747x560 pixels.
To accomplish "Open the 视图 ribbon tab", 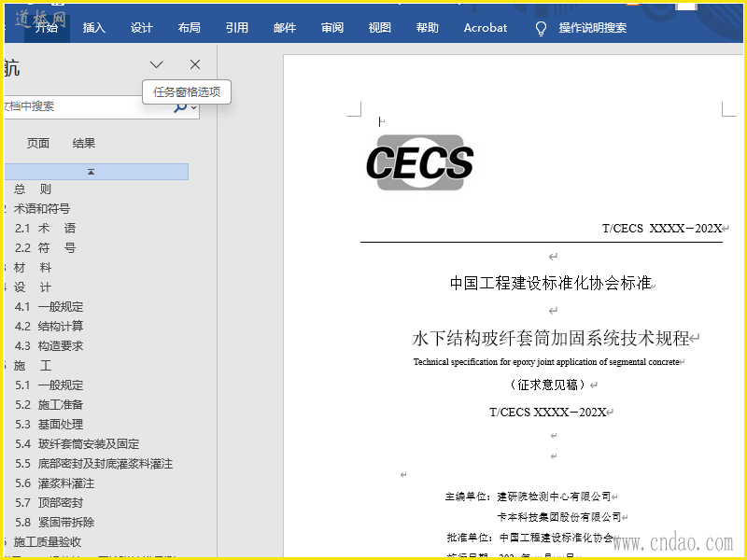I will (x=380, y=28).
